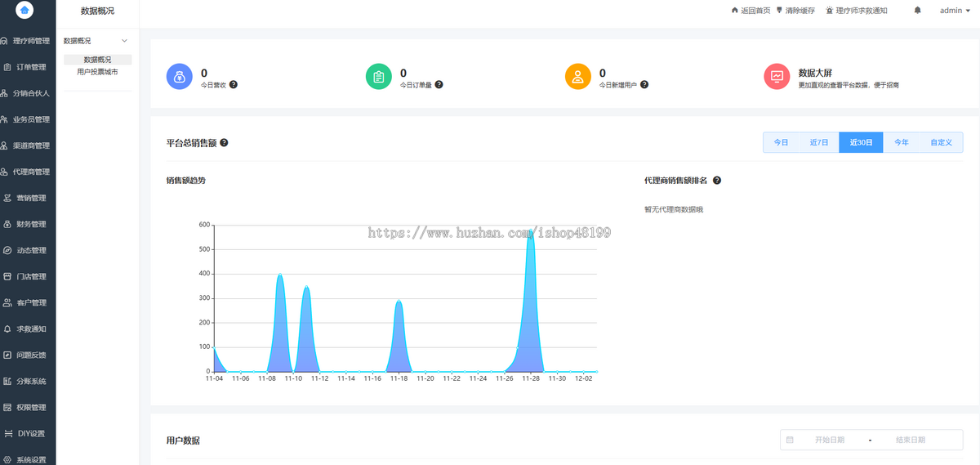
Task: Switch the sales range to 近7日
Action: (x=819, y=142)
